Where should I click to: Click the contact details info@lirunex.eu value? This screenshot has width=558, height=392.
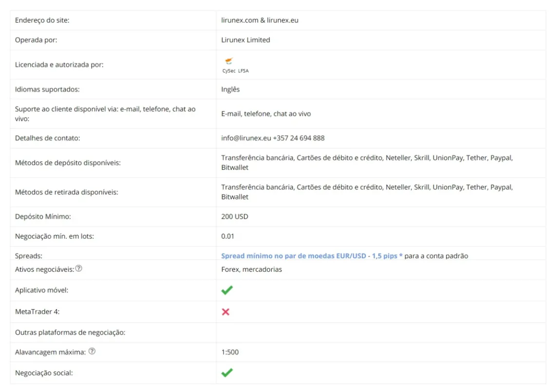click(273, 138)
